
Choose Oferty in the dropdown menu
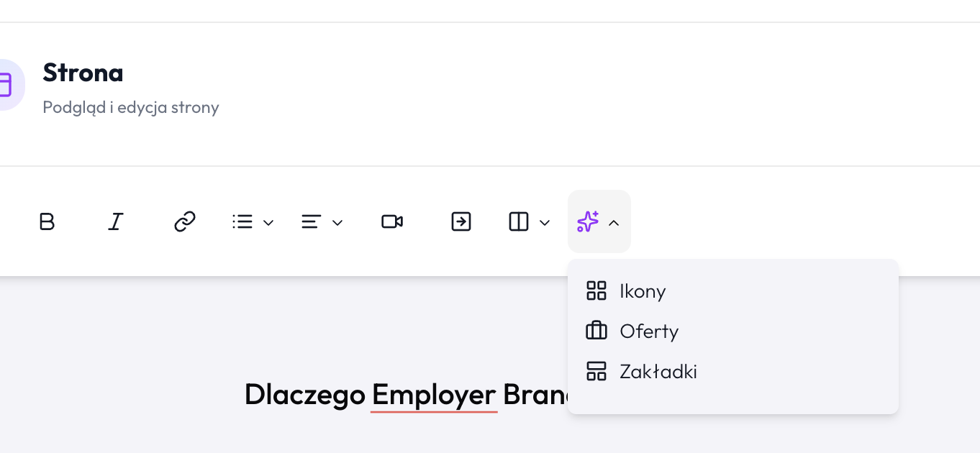coord(649,331)
